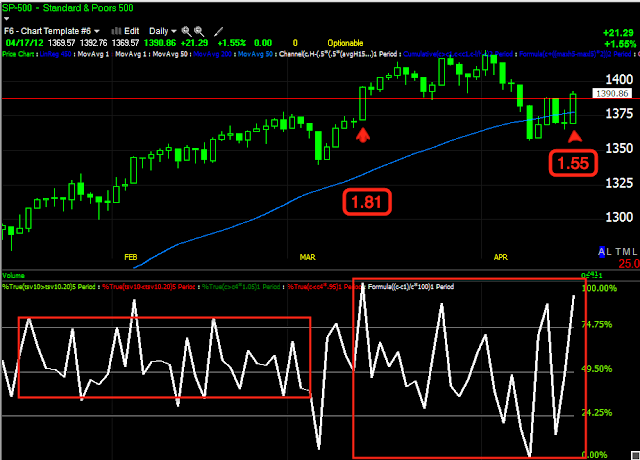Open the Edit chart template button
This screenshot has height=460, width=640.
pyautogui.click(x=131, y=31)
